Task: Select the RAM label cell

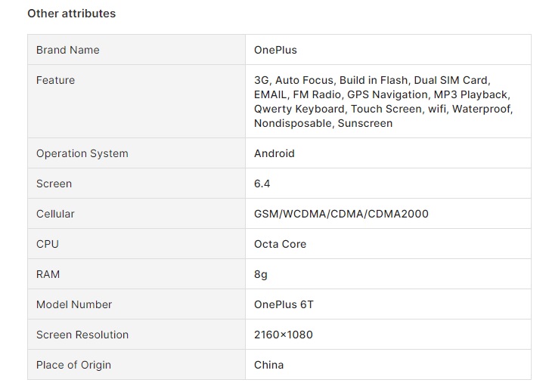Action: click(137, 274)
